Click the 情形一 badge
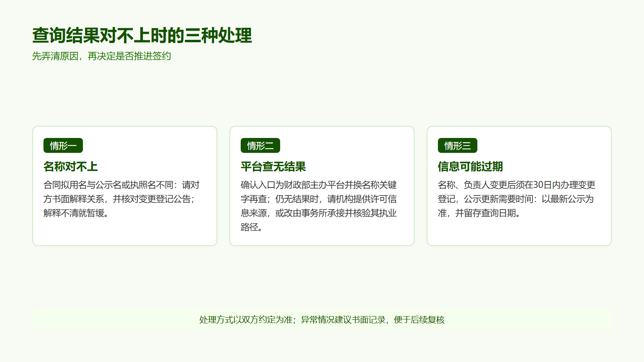This screenshot has width=644, height=362. [63, 146]
